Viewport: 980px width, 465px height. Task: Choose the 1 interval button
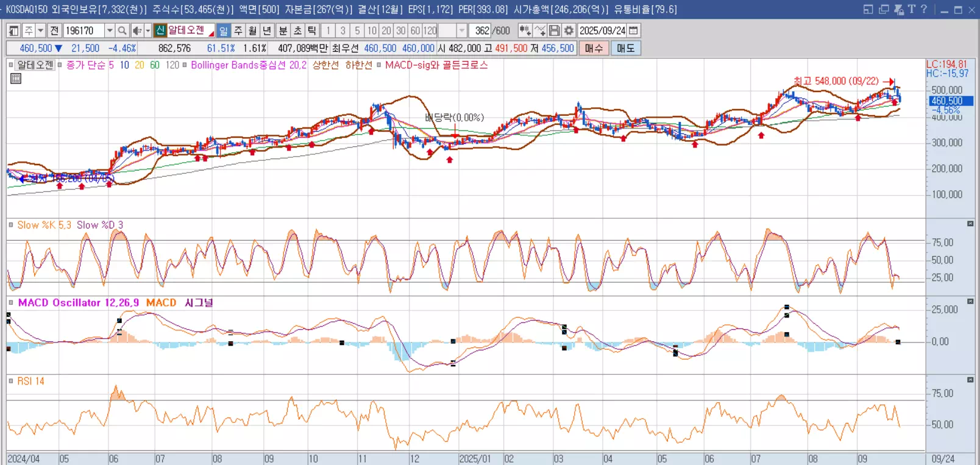328,30
